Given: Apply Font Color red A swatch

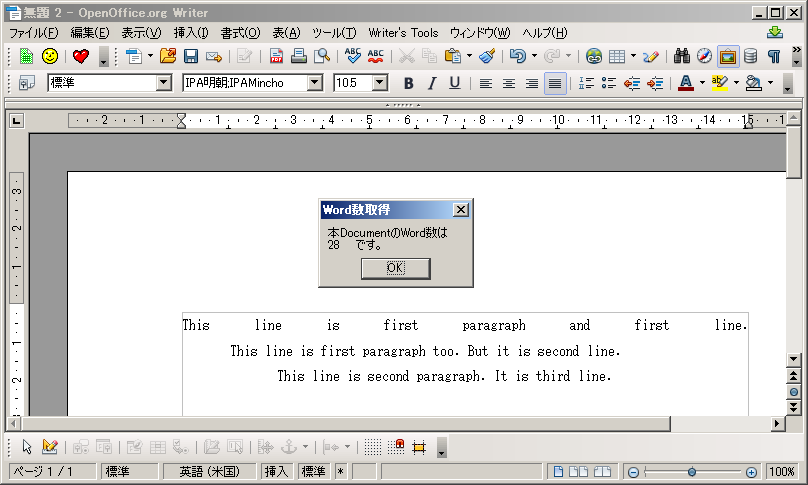Looking at the screenshot, I should point(685,83).
